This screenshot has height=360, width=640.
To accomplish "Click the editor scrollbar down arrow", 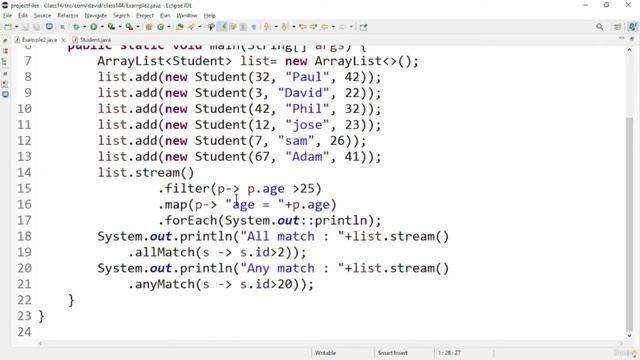I will (x=629, y=336).
